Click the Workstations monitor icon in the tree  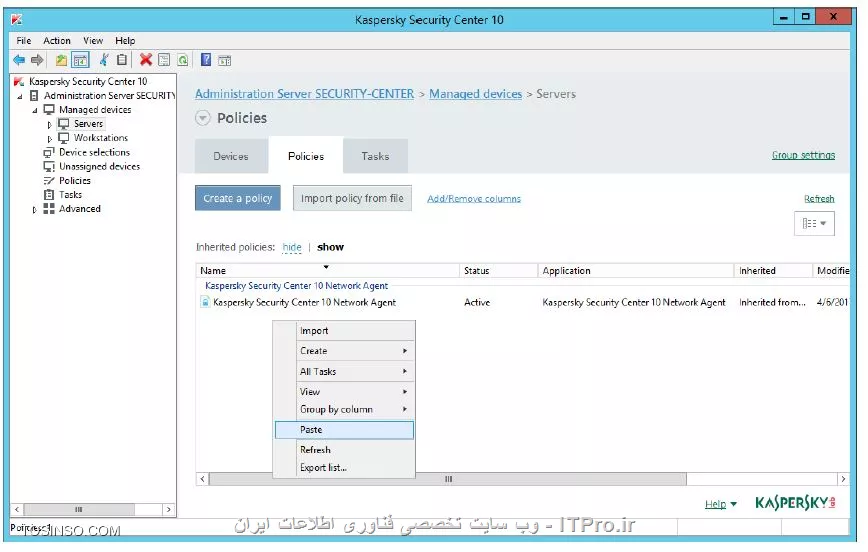64,138
